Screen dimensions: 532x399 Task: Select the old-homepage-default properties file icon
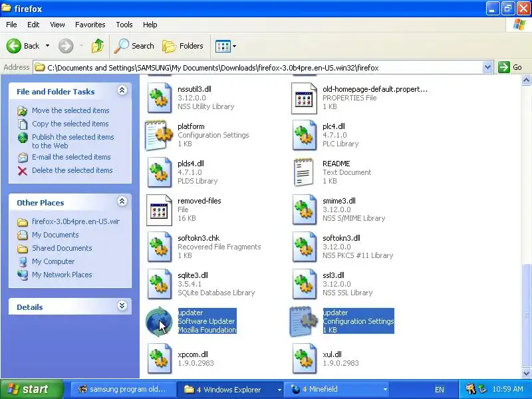coord(304,98)
